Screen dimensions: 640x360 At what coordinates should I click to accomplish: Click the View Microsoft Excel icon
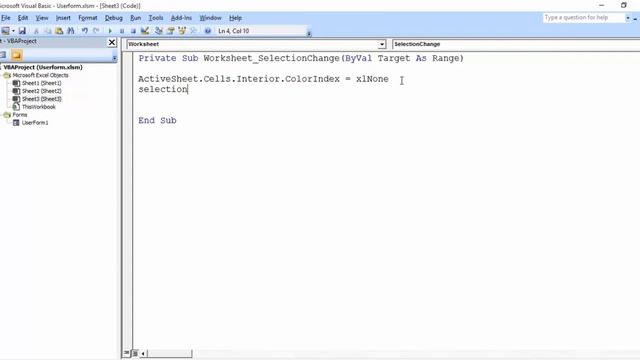[5, 31]
